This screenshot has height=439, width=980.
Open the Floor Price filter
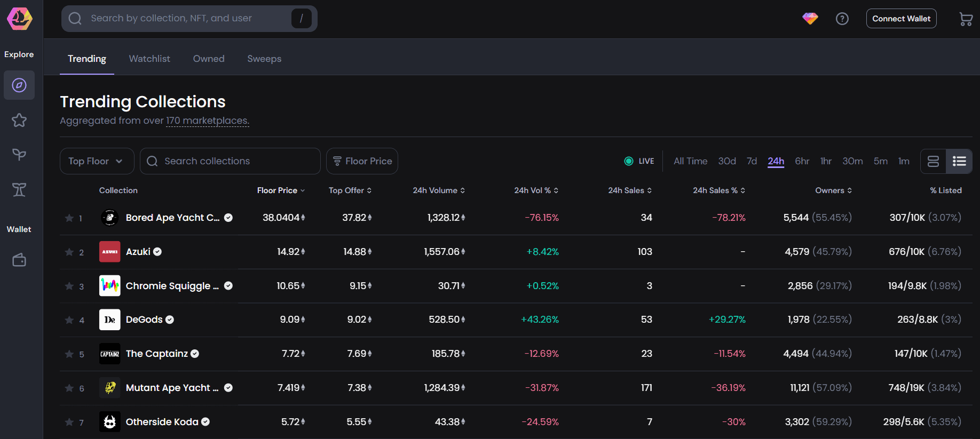coord(362,161)
